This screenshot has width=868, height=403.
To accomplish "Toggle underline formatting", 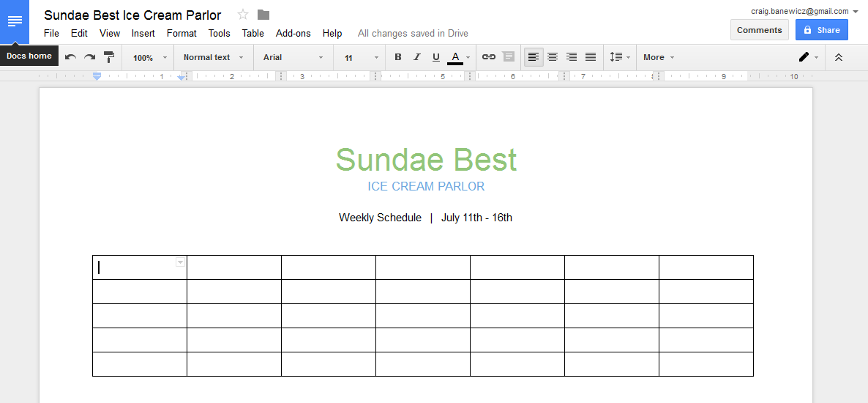I will (435, 57).
